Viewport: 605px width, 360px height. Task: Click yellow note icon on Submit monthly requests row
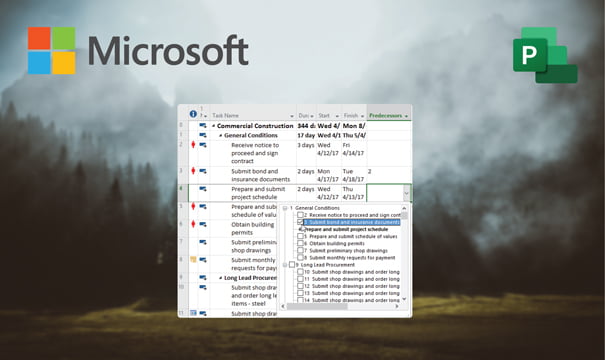tap(193, 260)
